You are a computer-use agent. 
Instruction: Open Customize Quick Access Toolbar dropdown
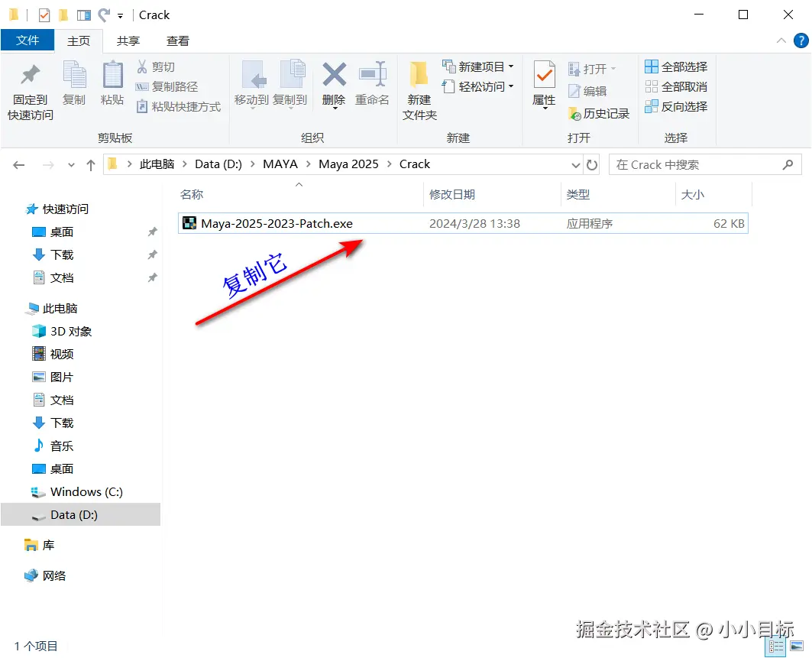tap(120, 16)
